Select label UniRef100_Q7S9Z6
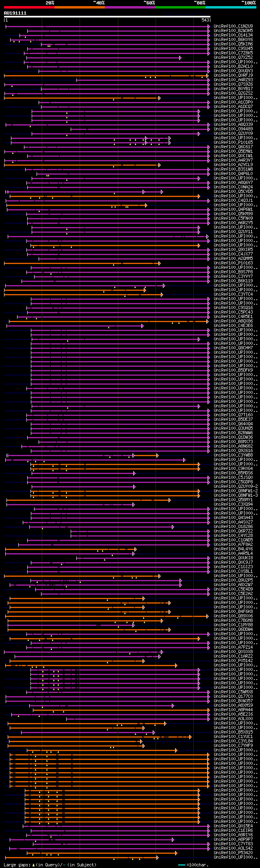260x868 pixels. pyautogui.click(x=233, y=84)
